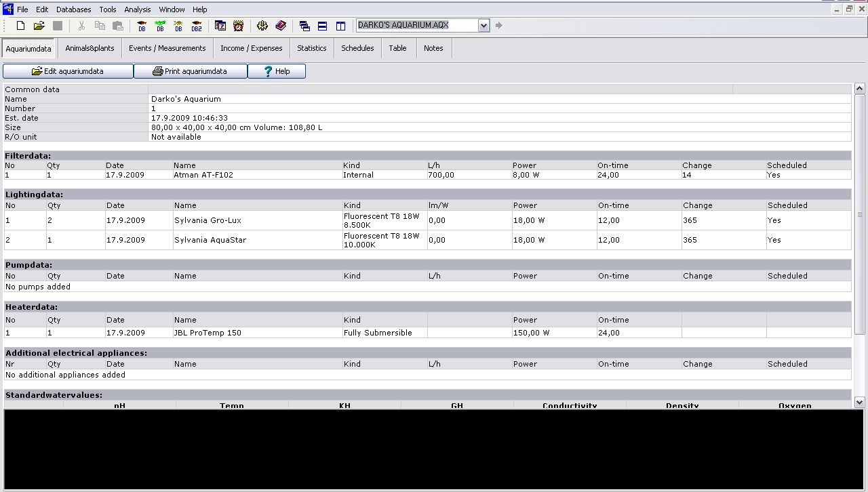Restore down the inner document window
868x492 pixels.
click(x=850, y=9)
